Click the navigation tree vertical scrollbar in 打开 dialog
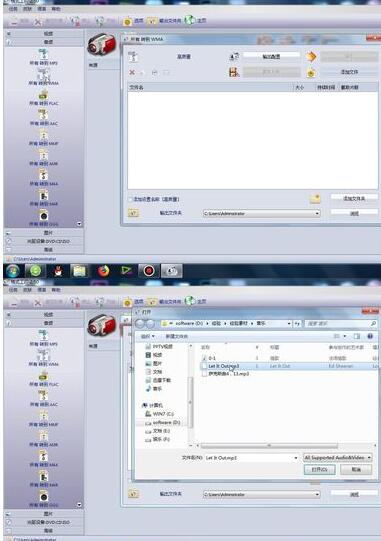The width and height of the screenshot is (381, 541). (190, 402)
